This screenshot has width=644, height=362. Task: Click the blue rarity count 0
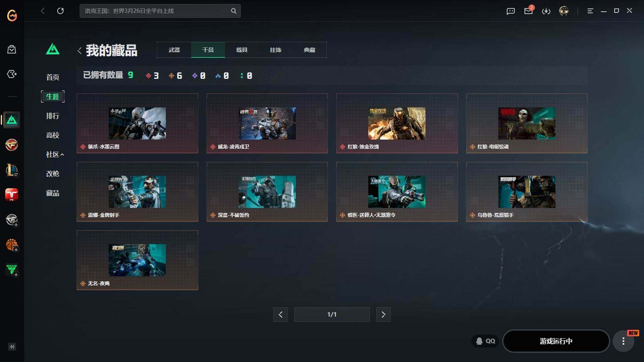point(222,76)
